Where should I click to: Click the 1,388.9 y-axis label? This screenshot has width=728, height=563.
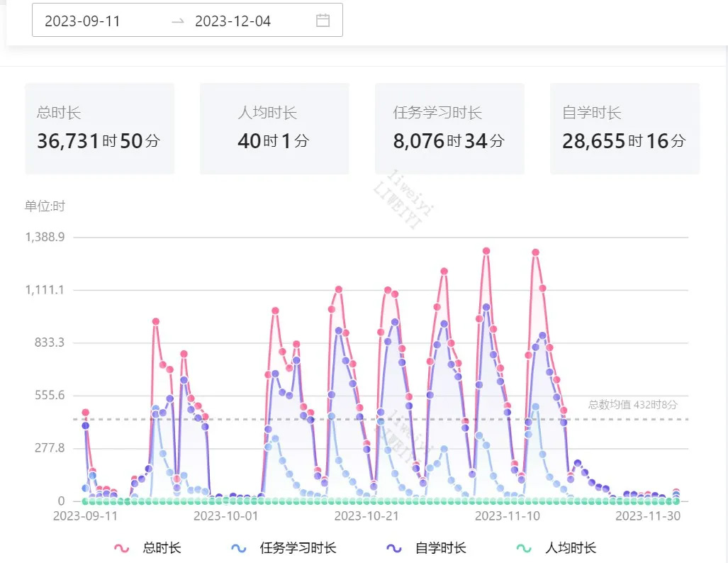tap(45, 238)
